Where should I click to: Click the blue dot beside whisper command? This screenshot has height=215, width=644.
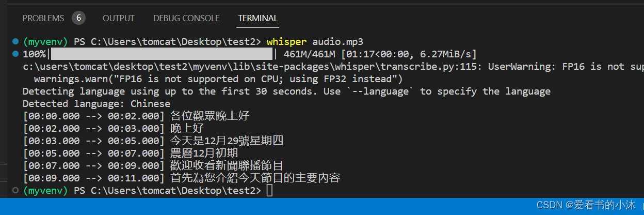[15, 41]
